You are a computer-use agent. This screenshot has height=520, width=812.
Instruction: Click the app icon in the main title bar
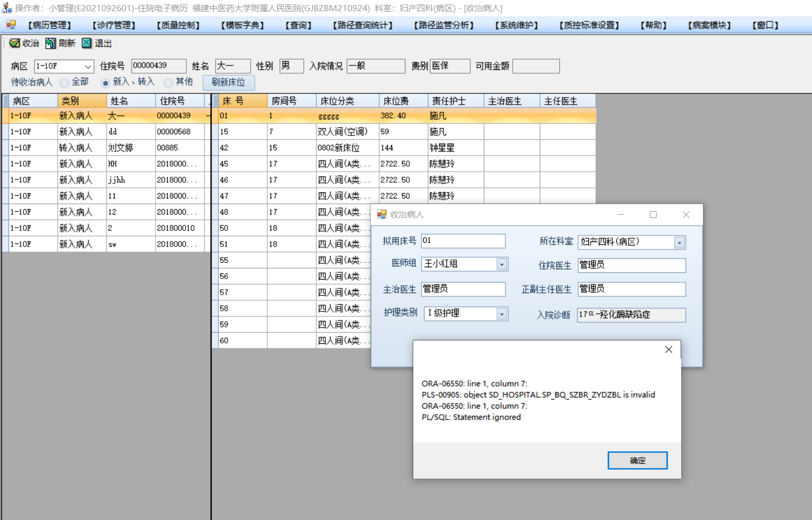pos(7,8)
